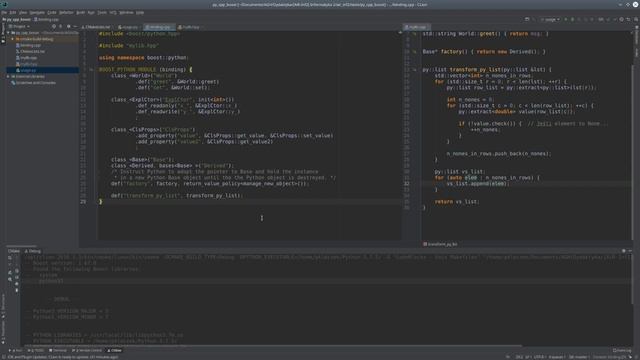Hide the Project panel with minimize icon

point(75,27)
